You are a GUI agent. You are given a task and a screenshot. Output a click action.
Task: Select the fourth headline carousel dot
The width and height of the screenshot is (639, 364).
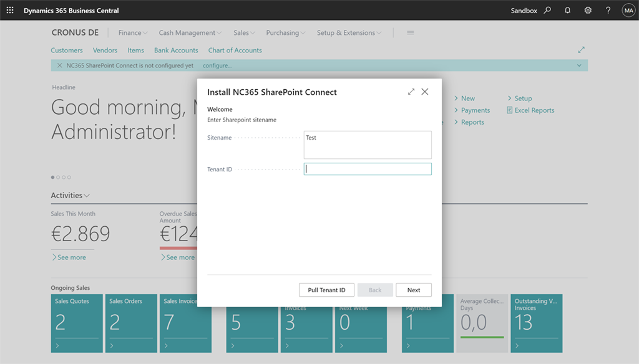[x=69, y=177]
